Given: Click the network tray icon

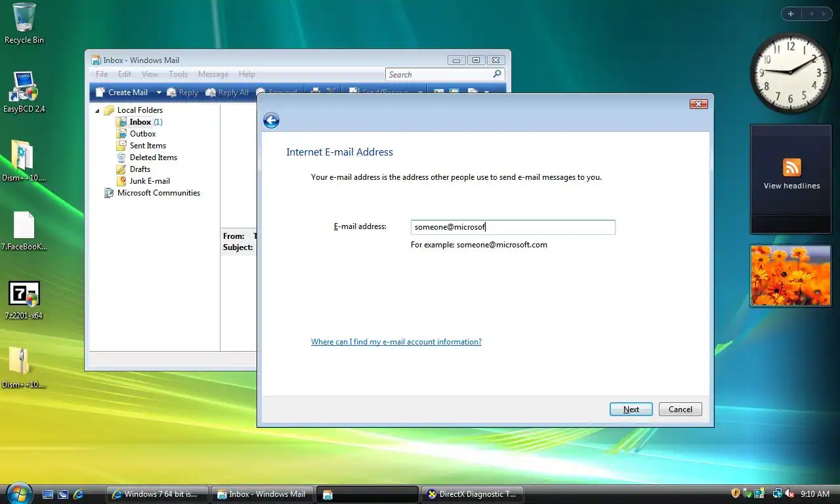Looking at the screenshot, I should pyautogui.click(x=777, y=493).
